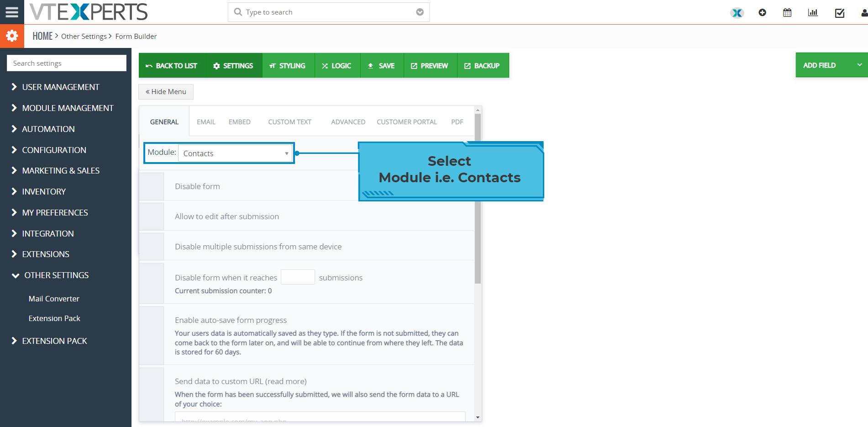Open Mail Converter settings

(x=54, y=299)
